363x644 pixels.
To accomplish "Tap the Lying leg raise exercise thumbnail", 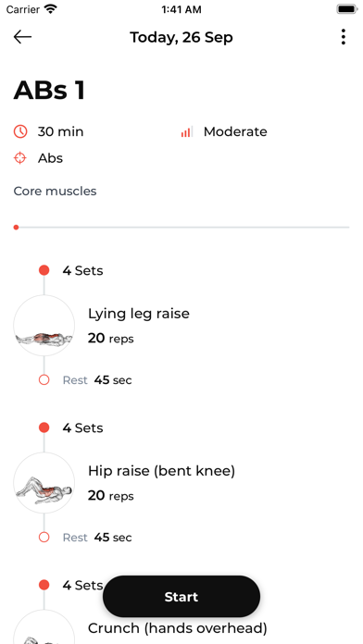I will coord(44,326).
